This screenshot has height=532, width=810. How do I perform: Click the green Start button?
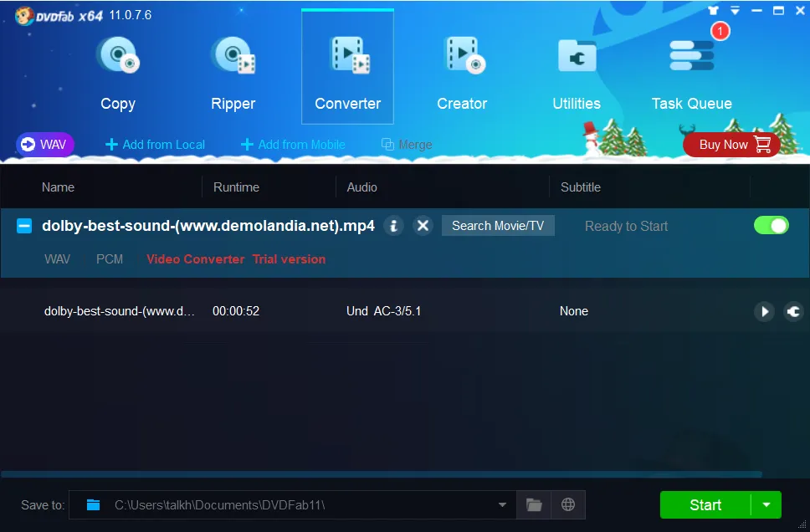click(705, 504)
